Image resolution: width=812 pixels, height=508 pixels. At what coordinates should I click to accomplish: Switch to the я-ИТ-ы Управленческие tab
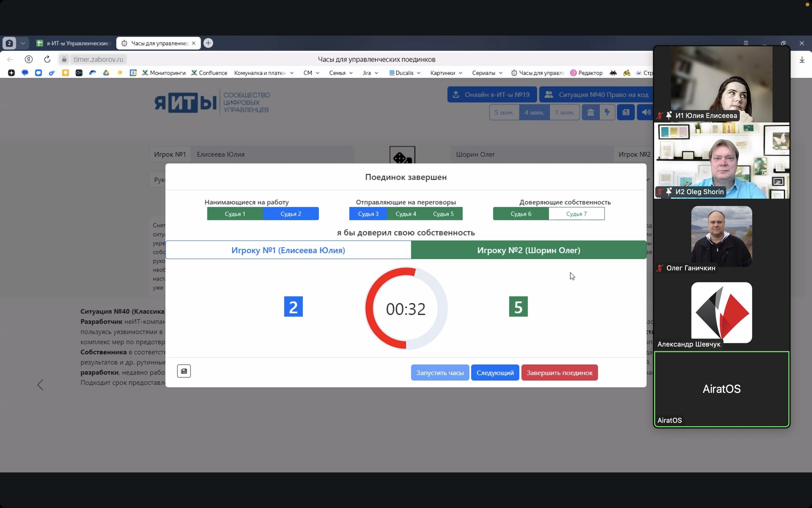click(74, 43)
